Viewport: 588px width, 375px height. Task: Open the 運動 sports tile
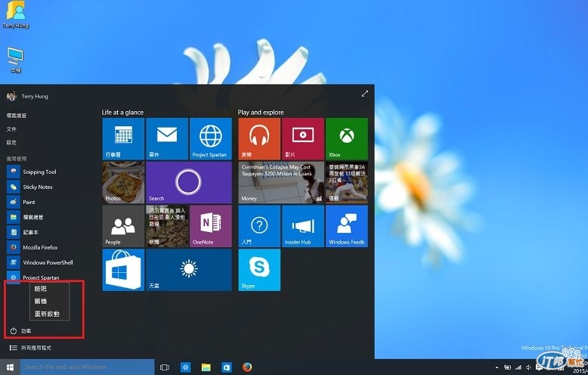point(346,183)
